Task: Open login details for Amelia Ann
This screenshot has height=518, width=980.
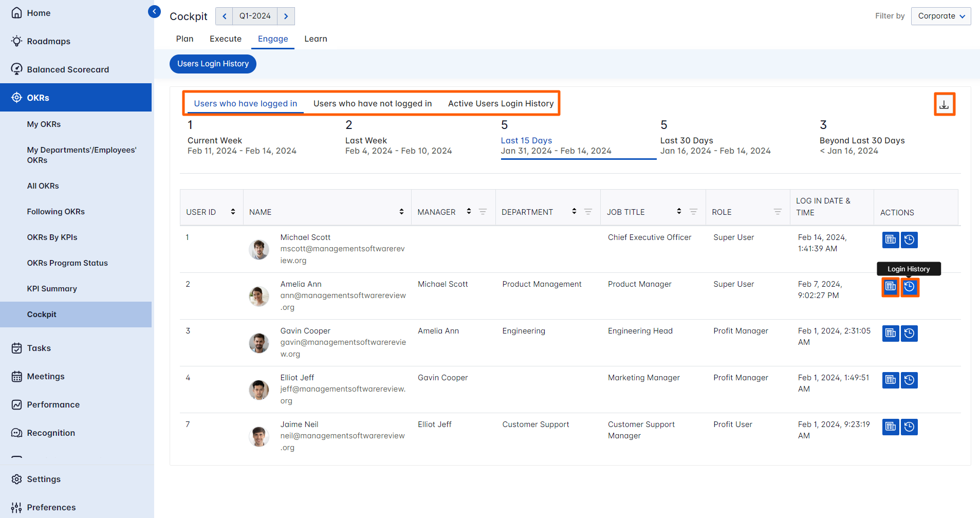Action: (891, 287)
